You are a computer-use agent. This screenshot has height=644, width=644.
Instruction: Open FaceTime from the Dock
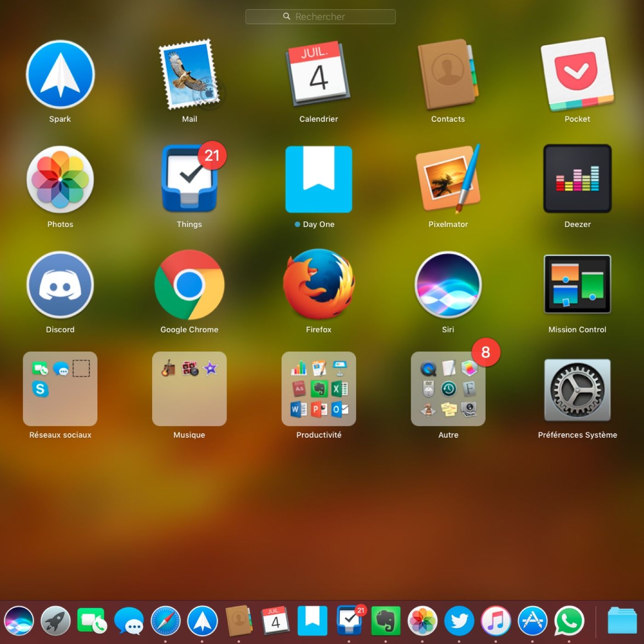coord(92,621)
